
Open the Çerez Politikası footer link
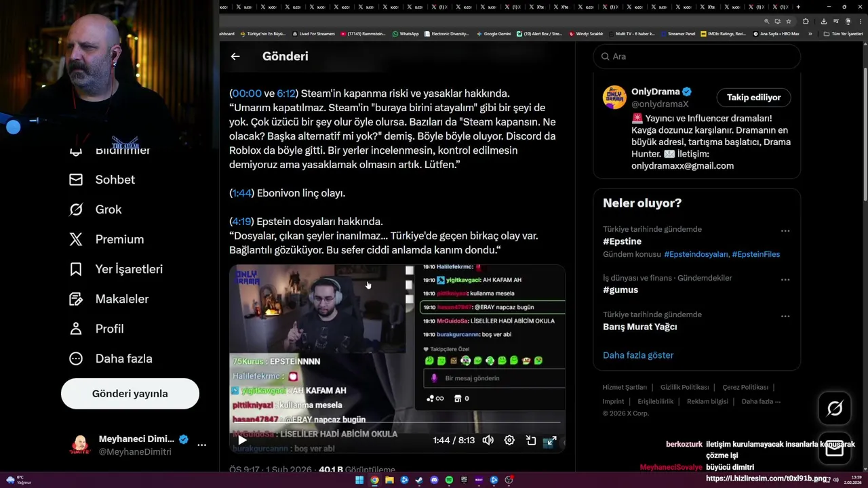point(745,388)
